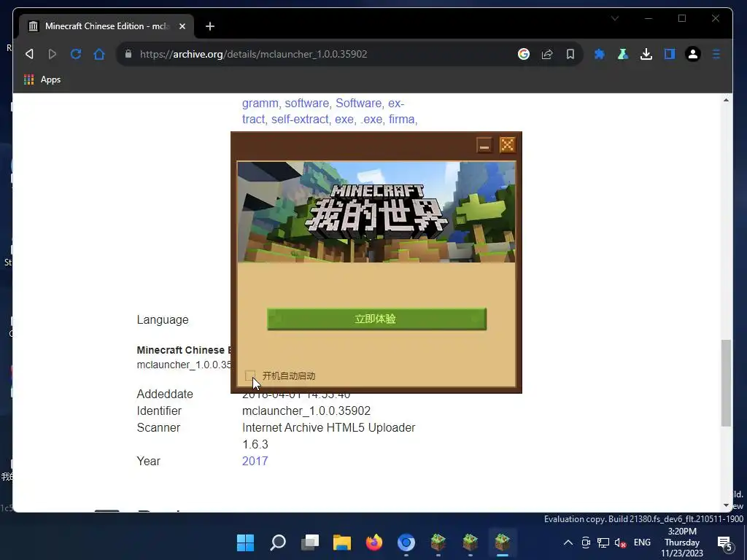Select the Minecraft Chinese Edition tab
The height and width of the screenshot is (560, 747).
coord(107,26)
